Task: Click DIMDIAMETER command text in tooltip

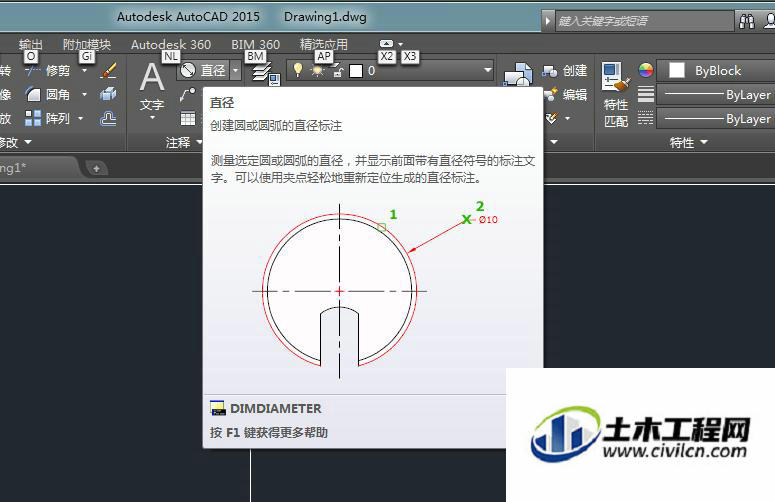Action: click(x=276, y=409)
